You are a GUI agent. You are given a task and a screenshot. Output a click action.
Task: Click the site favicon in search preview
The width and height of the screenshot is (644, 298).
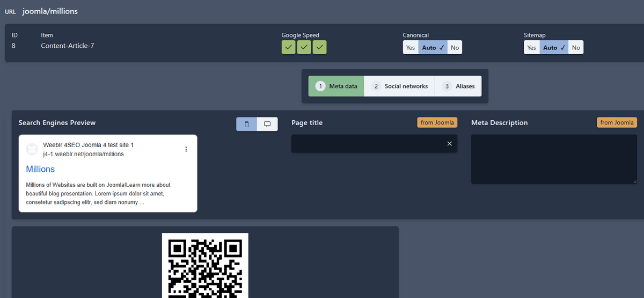point(32,149)
